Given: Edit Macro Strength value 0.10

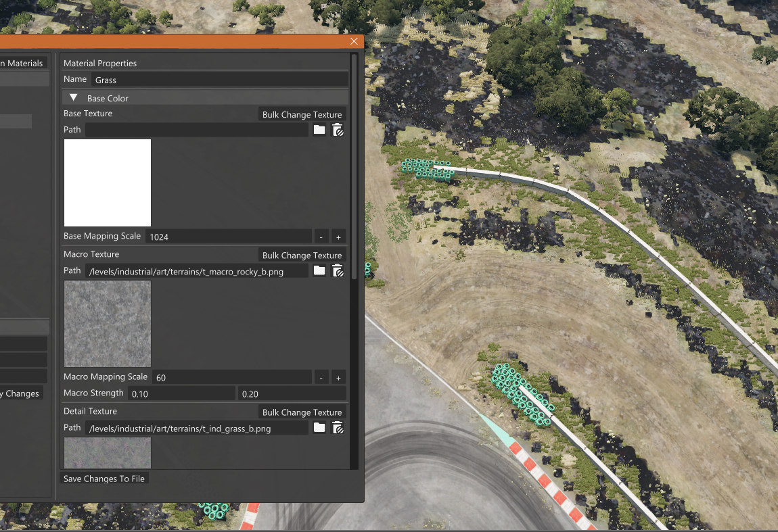Looking at the screenshot, I should (181, 393).
